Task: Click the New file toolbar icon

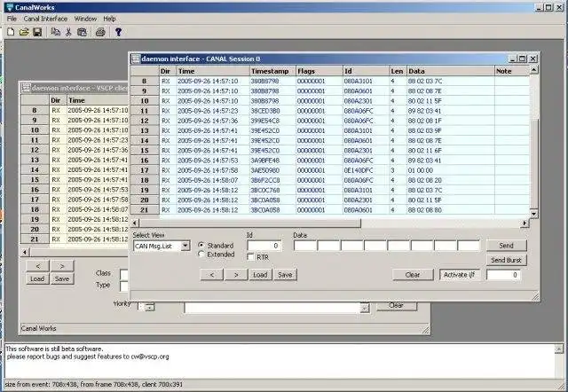Action: coord(11,32)
